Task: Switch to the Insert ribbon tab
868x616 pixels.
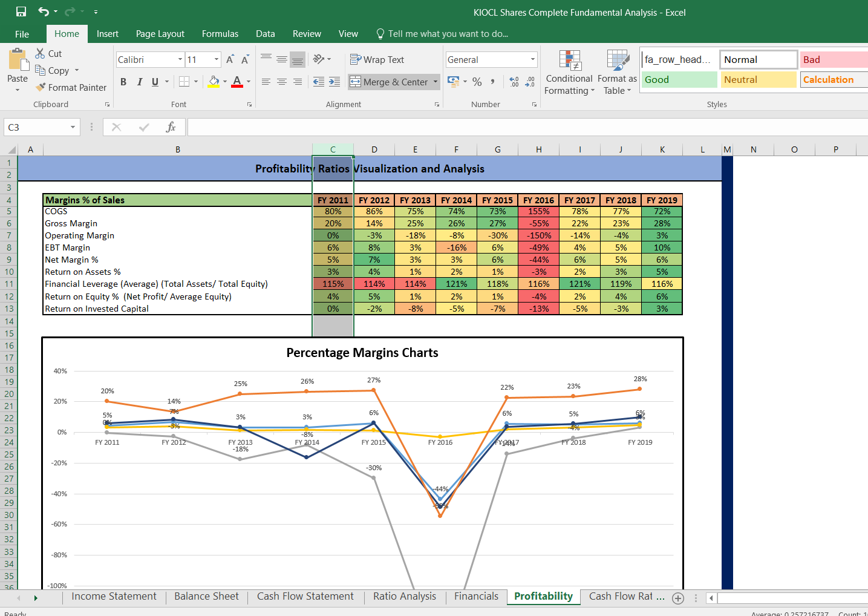Action: 108,34
